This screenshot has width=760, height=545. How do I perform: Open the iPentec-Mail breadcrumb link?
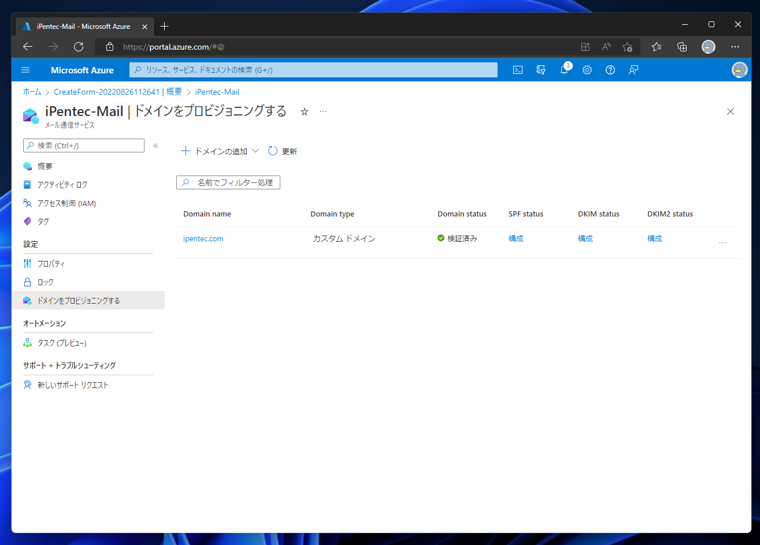tap(217, 92)
